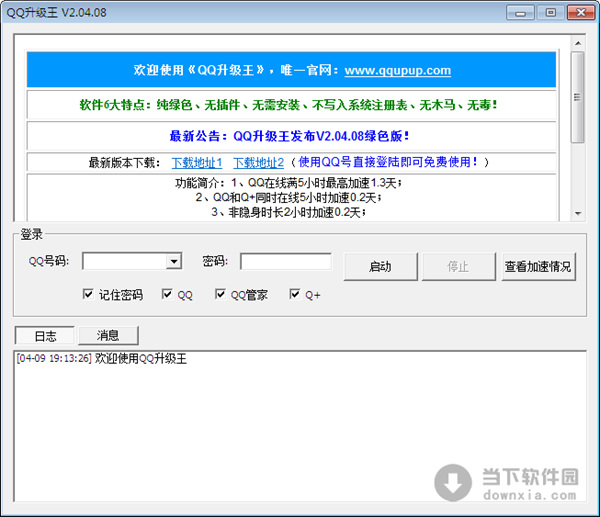Viewport: 600px width, 517px height.
Task: Click the 查看加速情况 button
Action: click(538, 266)
